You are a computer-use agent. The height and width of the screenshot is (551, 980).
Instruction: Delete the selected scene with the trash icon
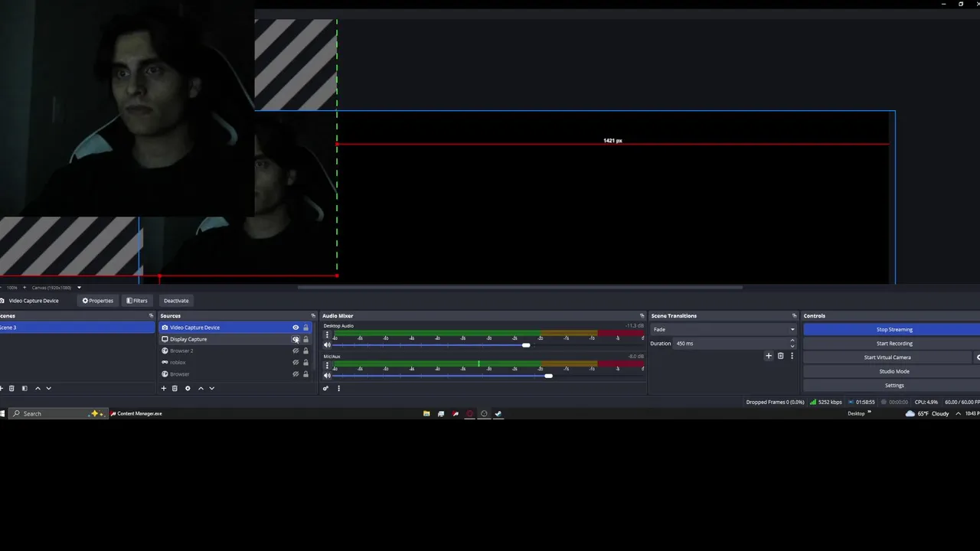tap(11, 388)
